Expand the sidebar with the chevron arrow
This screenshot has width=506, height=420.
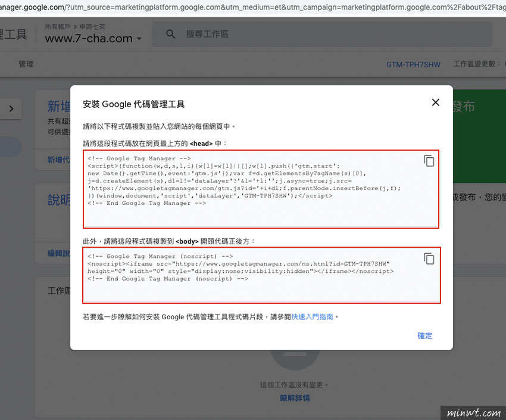tap(11, 108)
